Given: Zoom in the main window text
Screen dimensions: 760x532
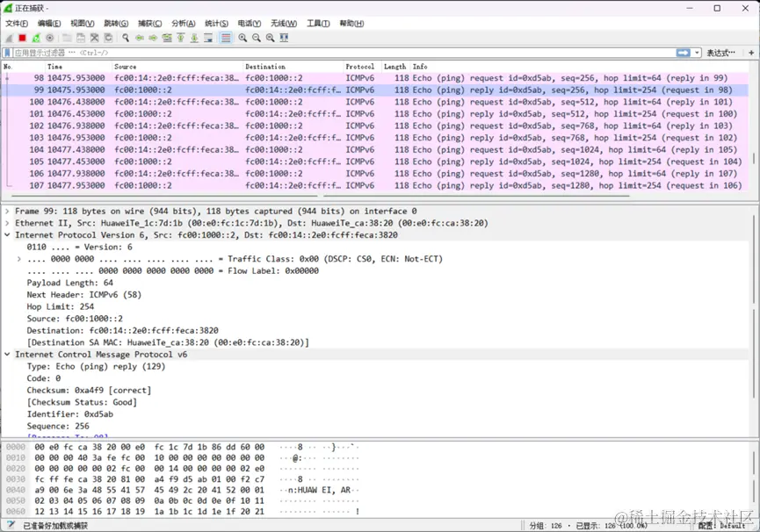Looking at the screenshot, I should [x=242, y=38].
